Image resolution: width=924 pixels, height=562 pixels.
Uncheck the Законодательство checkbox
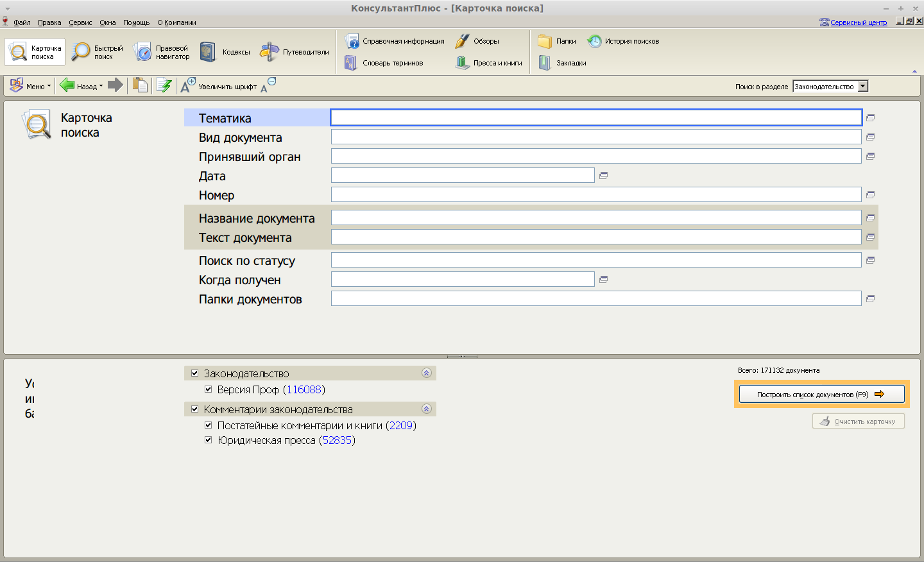coord(195,373)
